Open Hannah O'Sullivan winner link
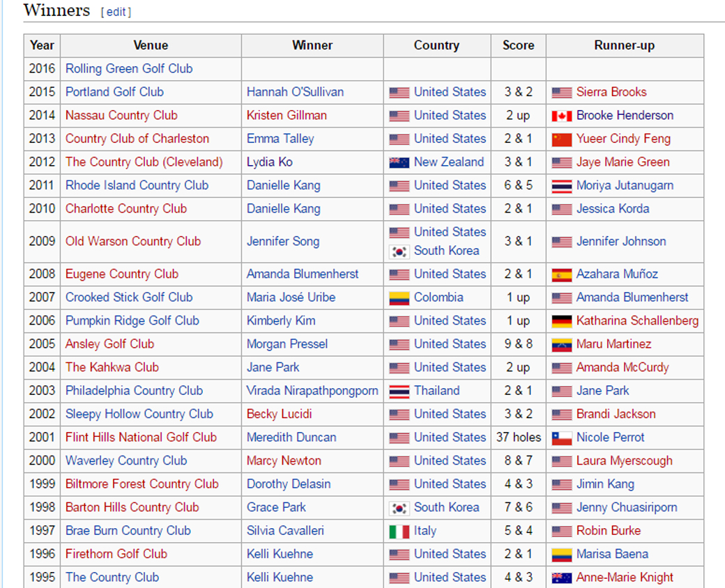Viewport: 725px width, 588px height. [295, 92]
